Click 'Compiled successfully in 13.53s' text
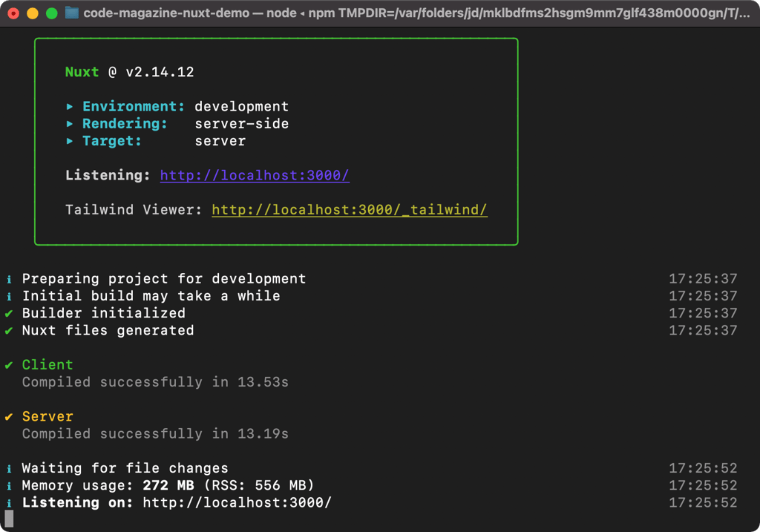 pyautogui.click(x=155, y=382)
